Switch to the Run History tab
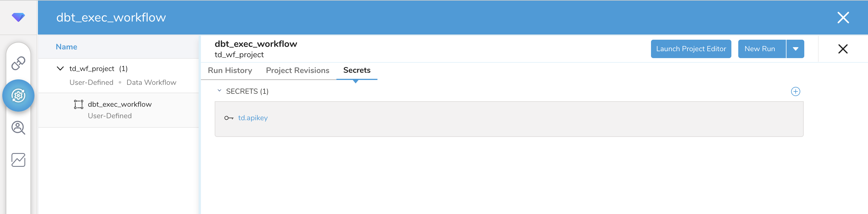Image resolution: width=868 pixels, height=214 pixels. 230,70
